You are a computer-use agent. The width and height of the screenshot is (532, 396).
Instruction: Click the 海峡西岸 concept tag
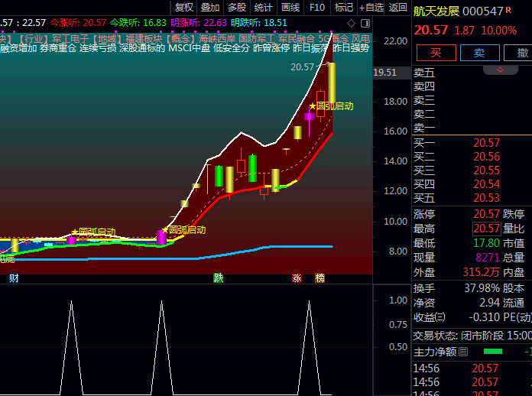pyautogui.click(x=217, y=39)
